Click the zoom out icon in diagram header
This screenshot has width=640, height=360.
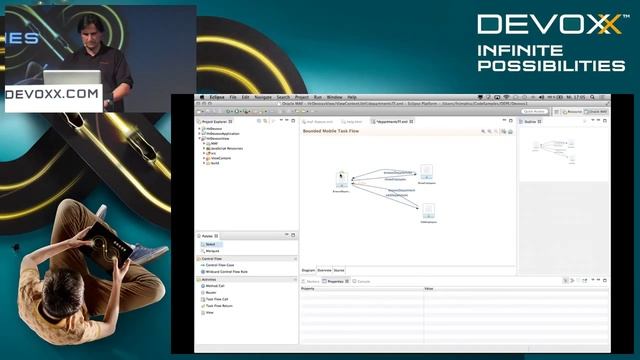coord(490,131)
